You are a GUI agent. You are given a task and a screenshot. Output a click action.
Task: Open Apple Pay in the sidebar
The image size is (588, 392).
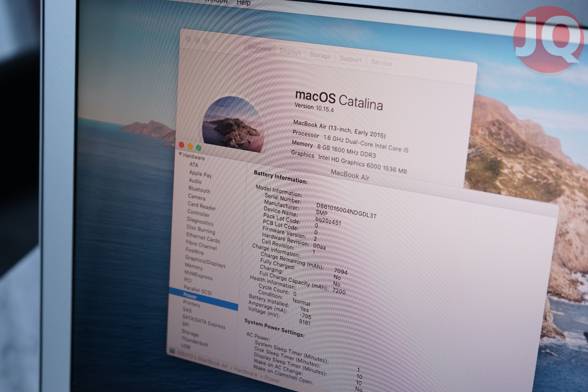200,173
